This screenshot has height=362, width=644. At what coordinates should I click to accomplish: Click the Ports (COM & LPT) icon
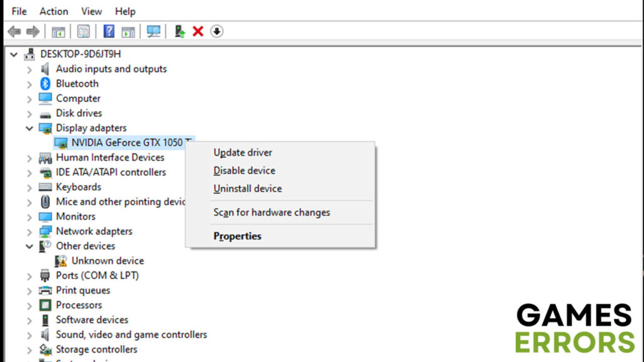[x=45, y=276]
